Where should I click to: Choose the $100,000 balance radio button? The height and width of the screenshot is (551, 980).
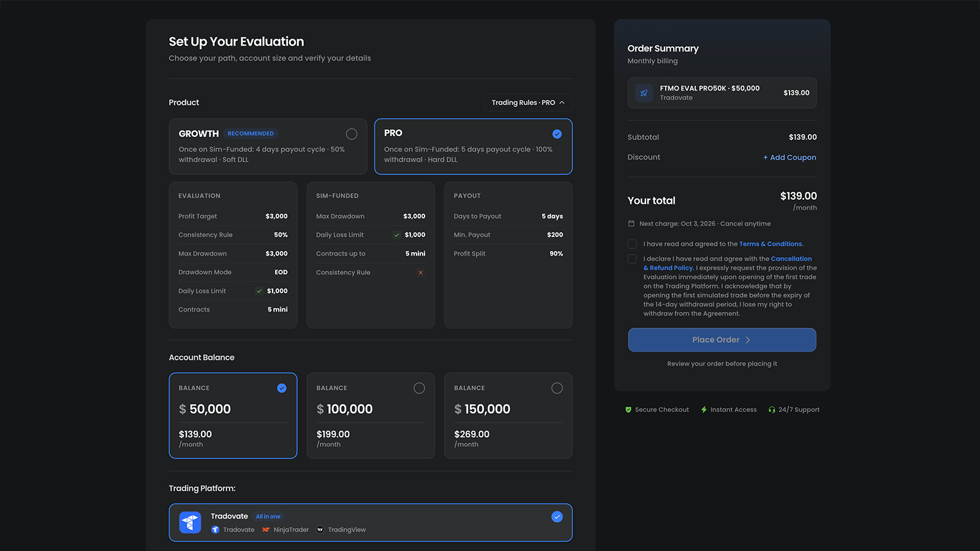[x=419, y=388]
